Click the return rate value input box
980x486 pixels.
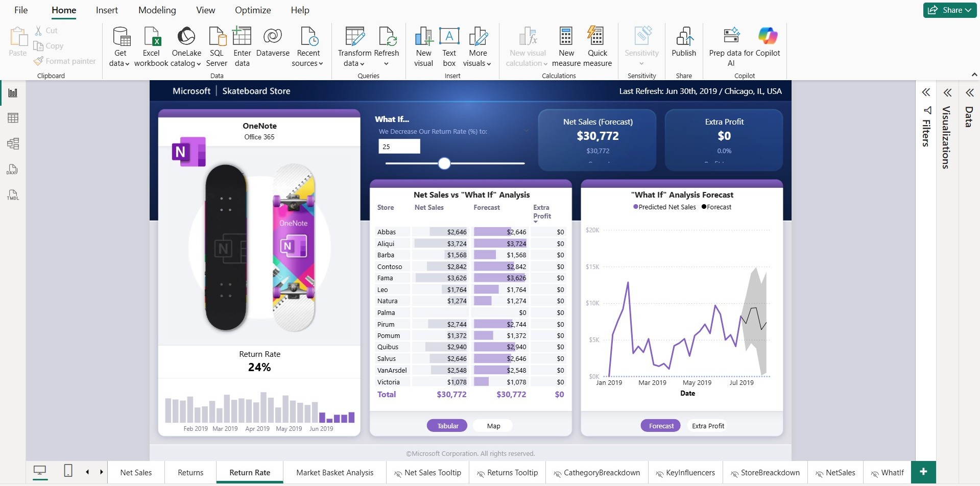[399, 147]
